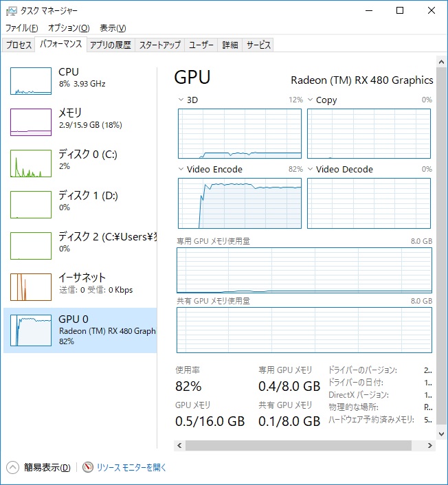
Task: Select the メモリ graph thumbnail in sidebar
Action: click(x=31, y=122)
